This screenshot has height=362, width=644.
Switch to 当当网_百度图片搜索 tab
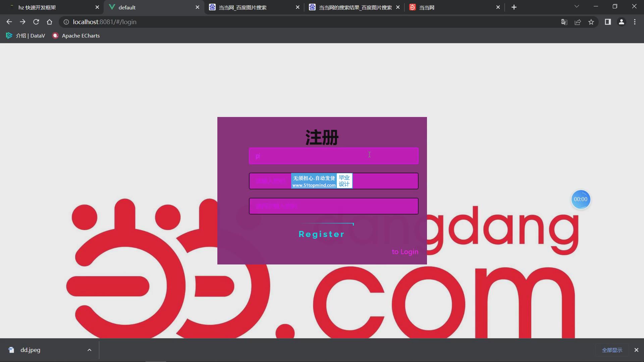click(x=254, y=7)
